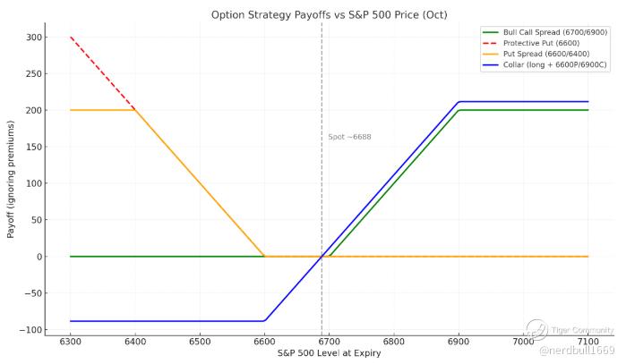The height and width of the screenshot is (364, 626).
Task: Click the 6600 x-axis tick label
Action: click(x=264, y=343)
